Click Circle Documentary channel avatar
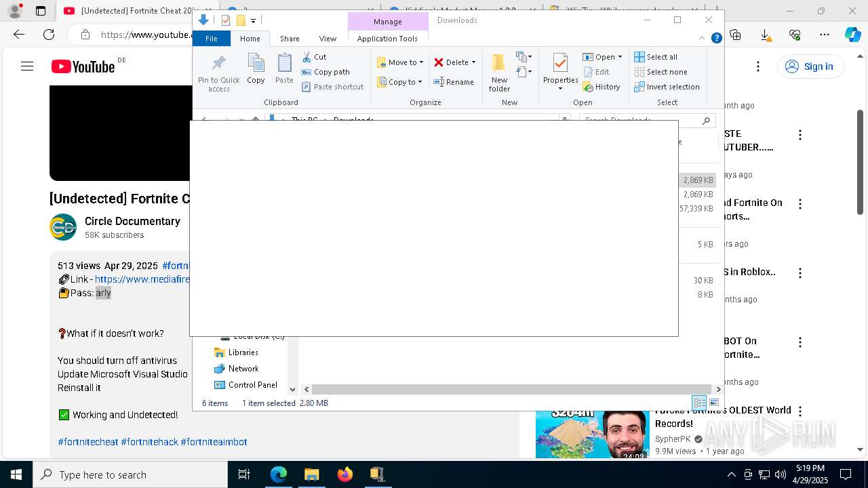Viewport: 868px width, 488px height. (63, 228)
